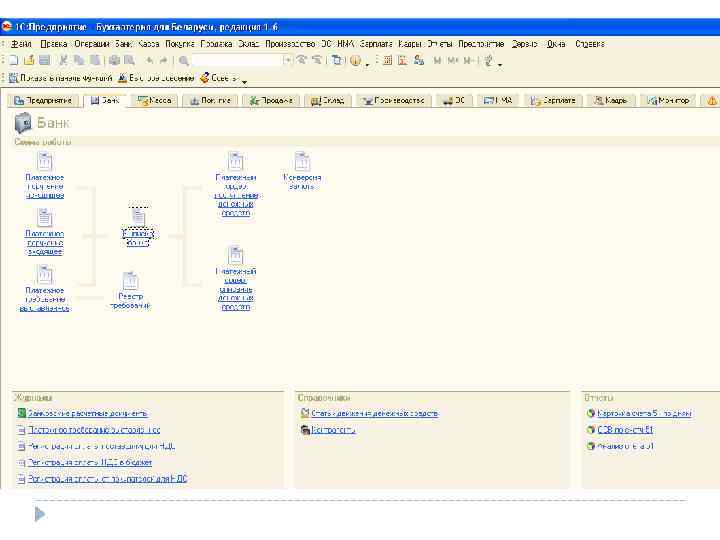Click the Print toolbar icon
This screenshot has width=720, height=540.
[x=114, y=60]
